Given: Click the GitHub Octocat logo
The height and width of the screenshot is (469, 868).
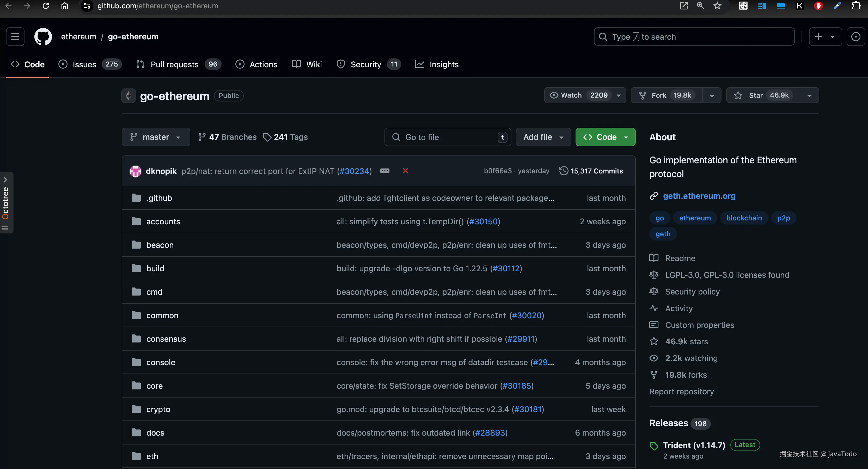Looking at the screenshot, I should (x=43, y=37).
